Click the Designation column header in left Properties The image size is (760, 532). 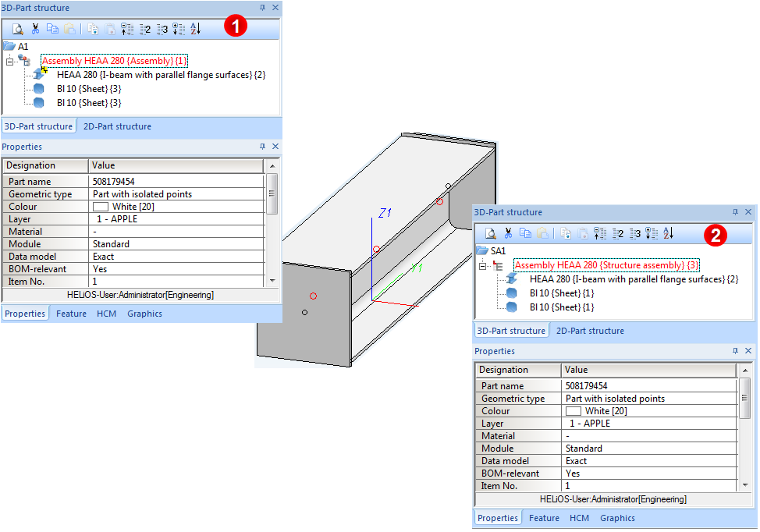pyautogui.click(x=45, y=165)
